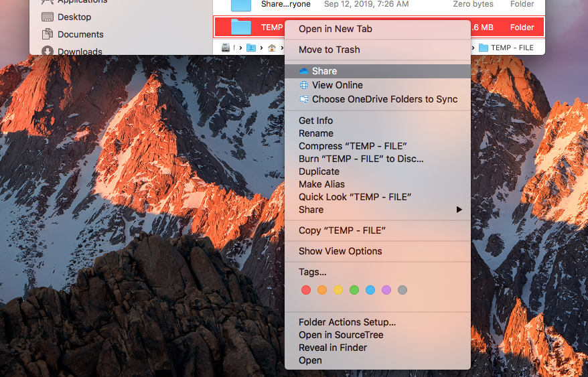Image resolution: width=588 pixels, height=377 pixels.
Task: Open Tags... menu entry
Action: point(378,272)
